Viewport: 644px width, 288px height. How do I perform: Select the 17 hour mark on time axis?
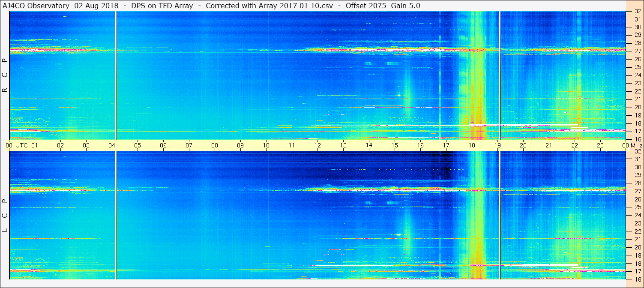(x=446, y=145)
